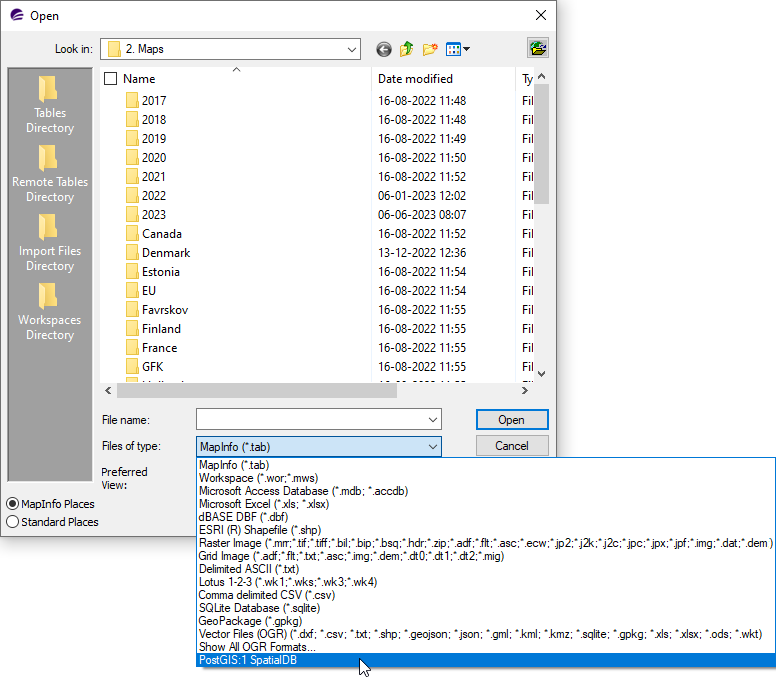
Task: Open Remote Tables Directory shortcut
Action: click(x=49, y=174)
